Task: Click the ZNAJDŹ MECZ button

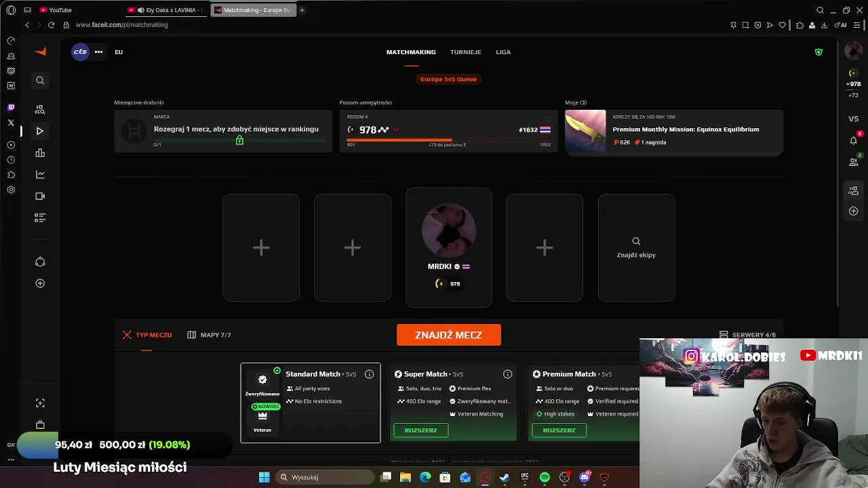Action: pos(449,335)
